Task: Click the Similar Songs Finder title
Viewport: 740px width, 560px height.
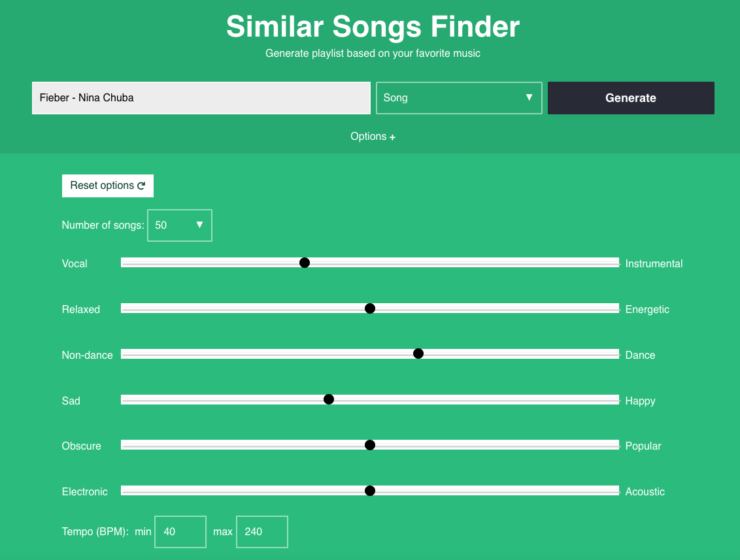Action: coord(373,26)
